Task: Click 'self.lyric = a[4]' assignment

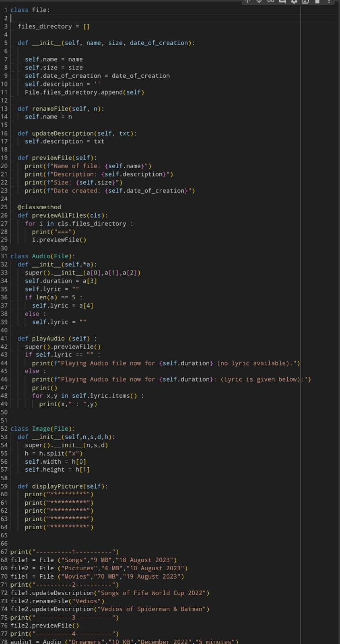Action: pos(63,305)
